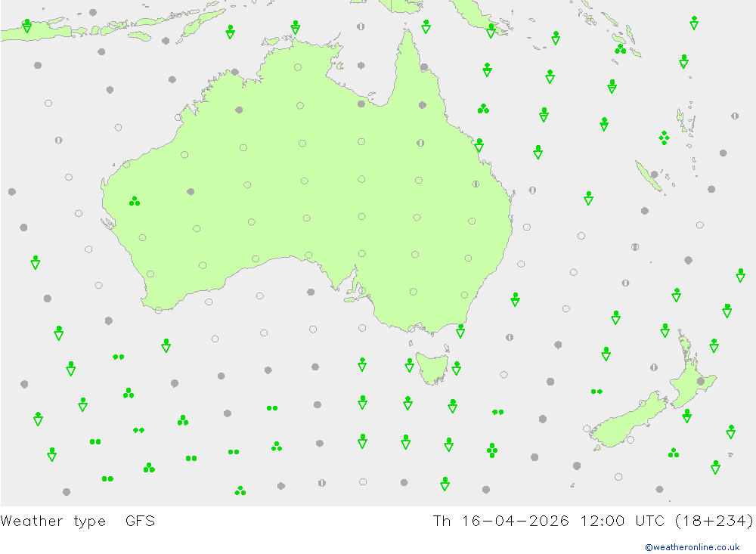Click the gray dot on New Zealand's North Island
The width and height of the screenshot is (756, 554).
[701, 382]
